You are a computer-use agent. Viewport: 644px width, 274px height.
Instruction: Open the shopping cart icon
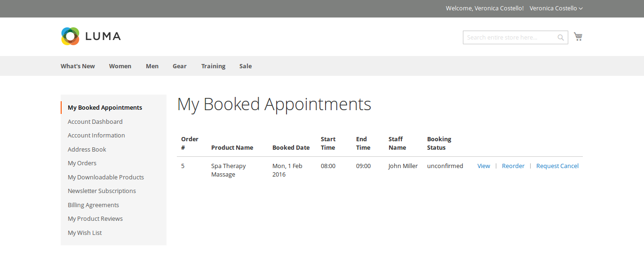pyautogui.click(x=578, y=37)
